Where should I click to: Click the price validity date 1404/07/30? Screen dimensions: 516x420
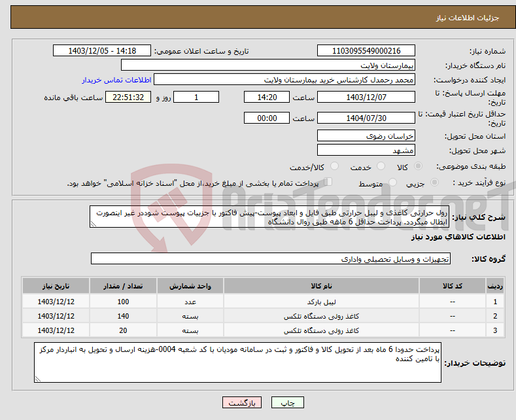click(366, 118)
